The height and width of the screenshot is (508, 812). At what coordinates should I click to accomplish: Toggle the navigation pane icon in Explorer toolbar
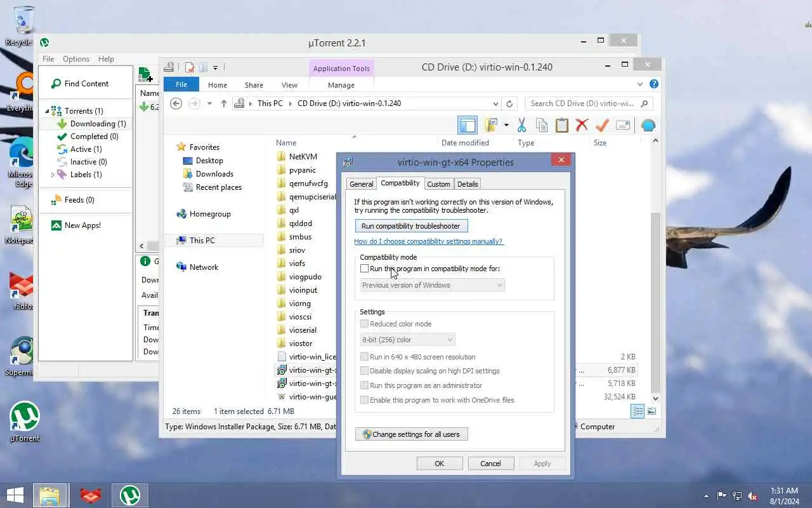tap(467, 125)
